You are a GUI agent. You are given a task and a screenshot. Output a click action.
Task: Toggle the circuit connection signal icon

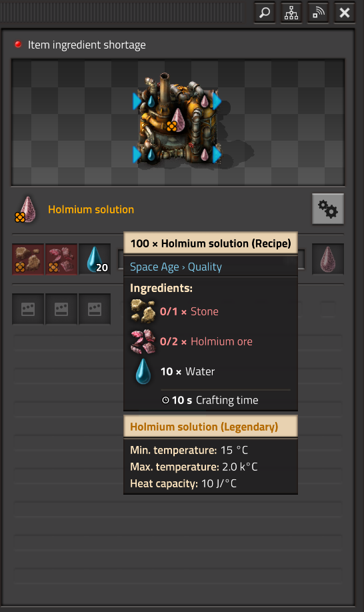[318, 13]
